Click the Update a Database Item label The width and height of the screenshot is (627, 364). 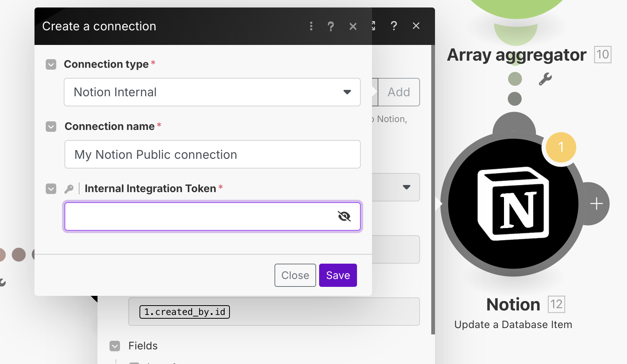[x=513, y=325]
